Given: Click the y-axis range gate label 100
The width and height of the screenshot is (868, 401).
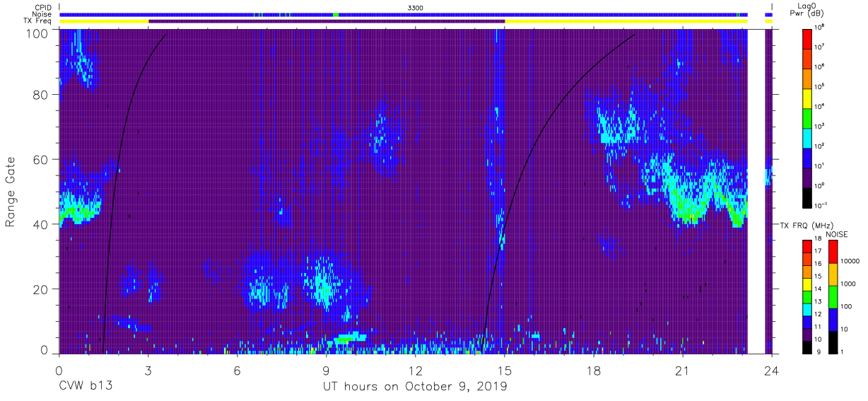Looking at the screenshot, I should click(38, 33).
